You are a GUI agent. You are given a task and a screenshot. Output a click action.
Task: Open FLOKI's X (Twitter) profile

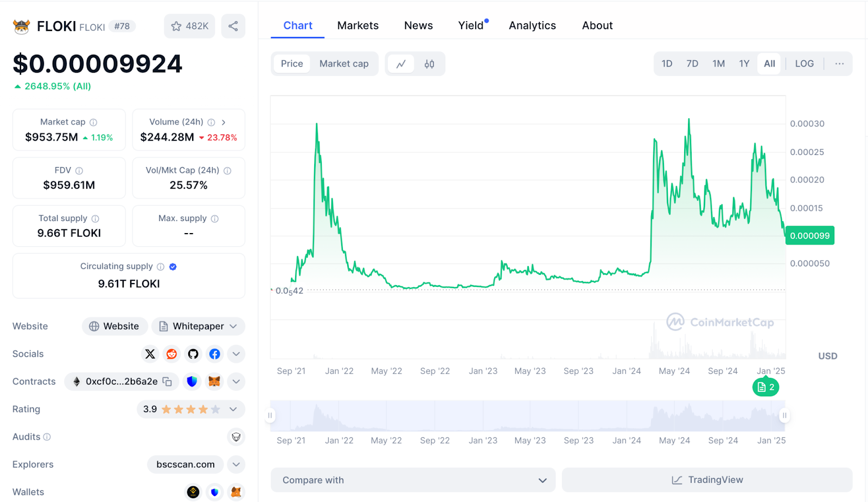click(150, 354)
